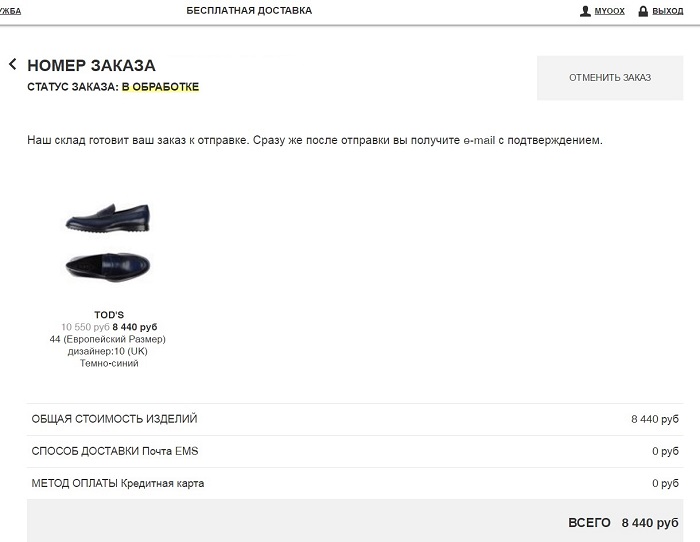700x542 pixels.
Task: Select the СПОСОБ ДОСТАВКИ Почта EMS row
Action: [x=355, y=451]
